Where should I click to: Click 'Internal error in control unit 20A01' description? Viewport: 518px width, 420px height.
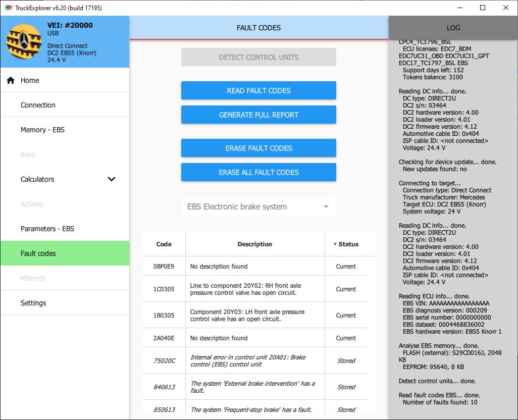pos(248,360)
